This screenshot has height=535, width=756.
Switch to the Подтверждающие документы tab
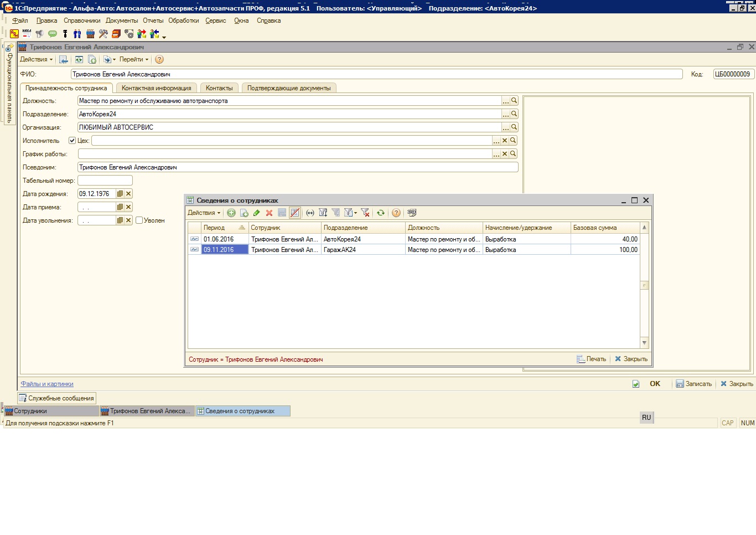[x=289, y=88]
